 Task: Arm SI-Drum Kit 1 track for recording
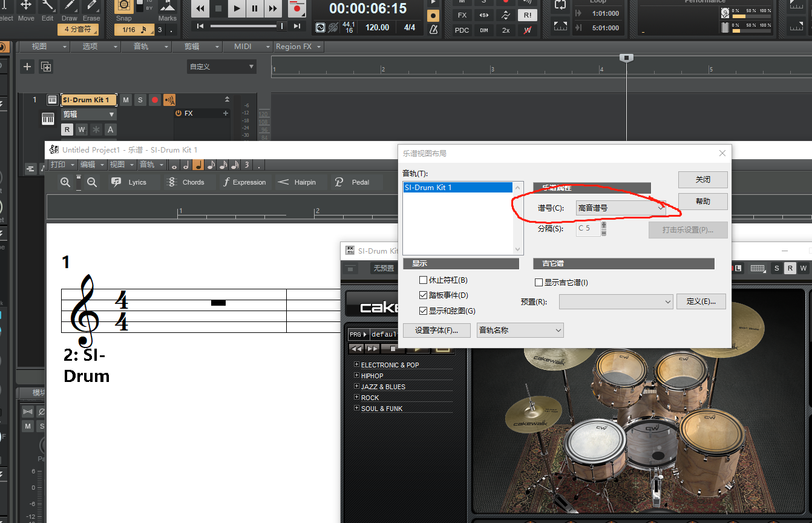click(x=155, y=100)
